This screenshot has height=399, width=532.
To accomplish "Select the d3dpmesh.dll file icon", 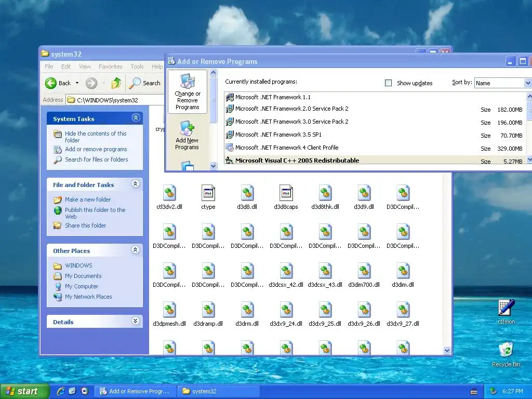I will click(x=169, y=310).
